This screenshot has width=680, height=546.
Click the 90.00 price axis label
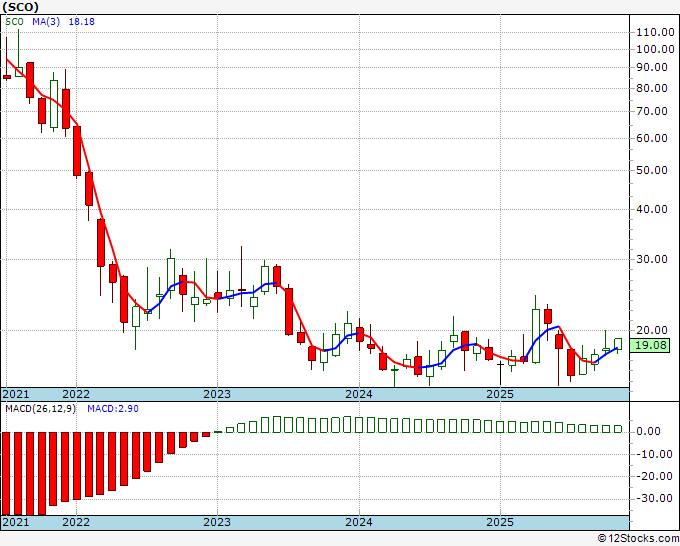tap(651, 67)
